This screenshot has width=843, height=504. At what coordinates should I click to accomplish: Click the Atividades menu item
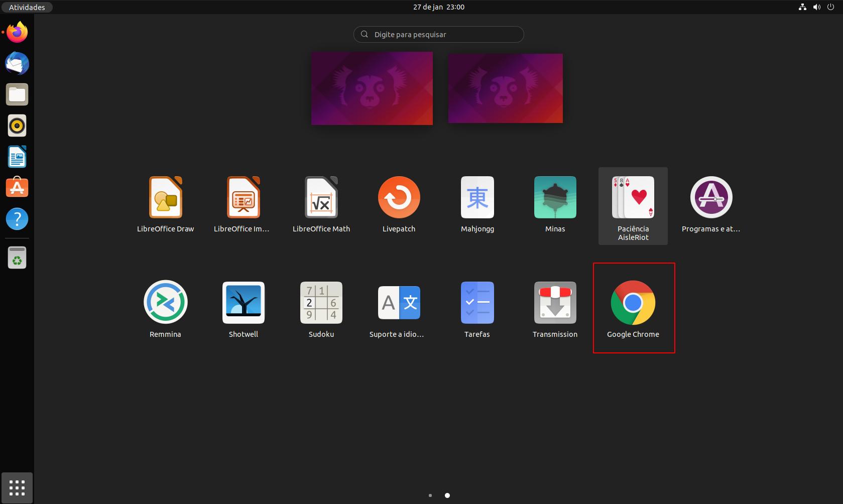[26, 7]
